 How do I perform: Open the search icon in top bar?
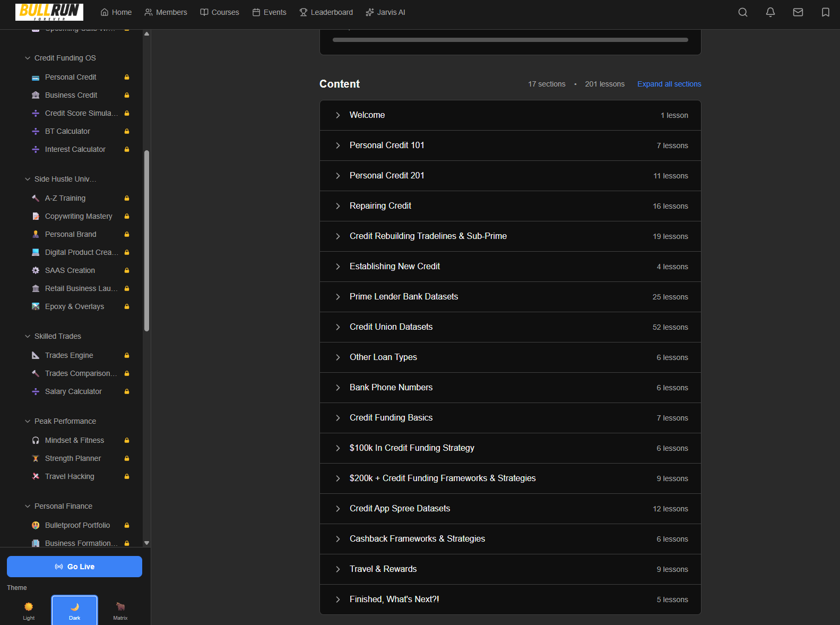coord(743,12)
